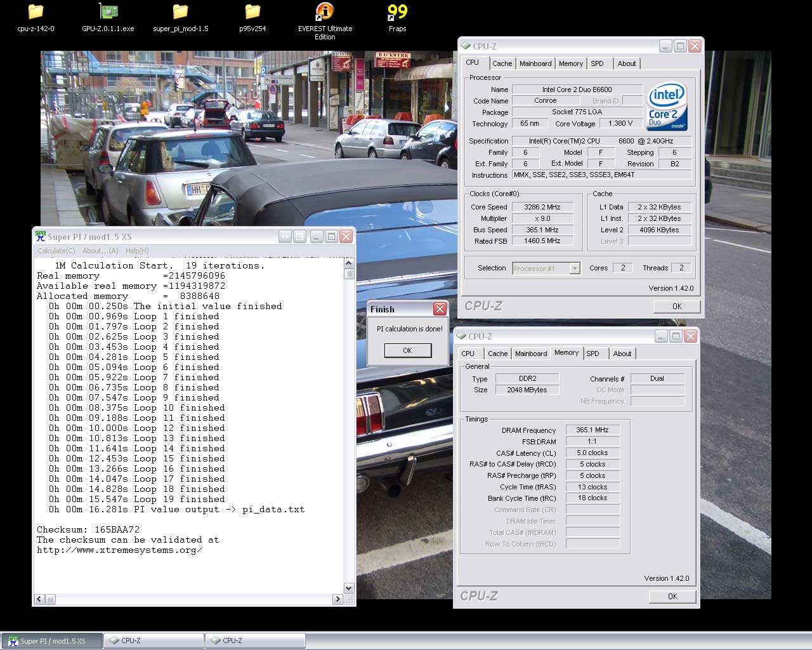Viewport: 812px width, 650px height.
Task: Switch to Cache tab in lower CPU-Z
Action: pyautogui.click(x=498, y=354)
